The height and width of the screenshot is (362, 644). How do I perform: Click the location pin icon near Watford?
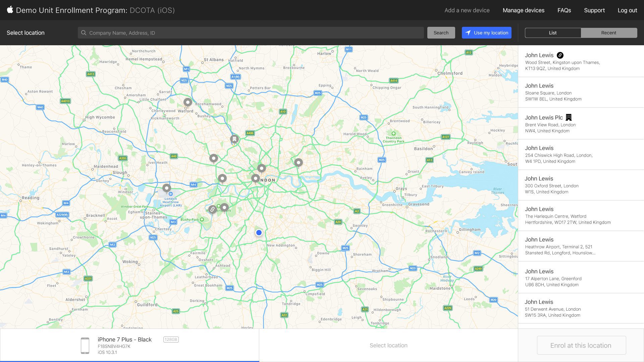point(187,103)
